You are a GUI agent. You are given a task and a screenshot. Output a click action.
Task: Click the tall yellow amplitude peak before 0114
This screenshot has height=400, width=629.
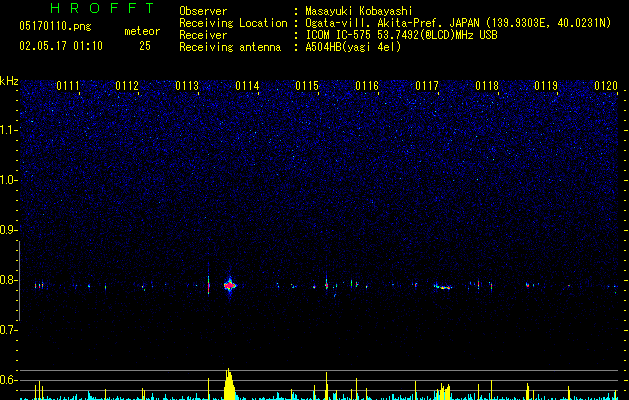[x=229, y=384]
